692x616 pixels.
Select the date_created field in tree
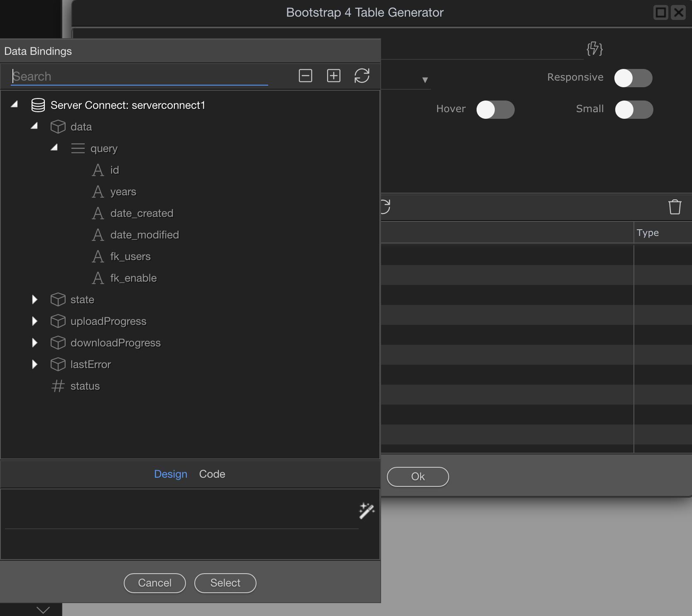(x=142, y=213)
